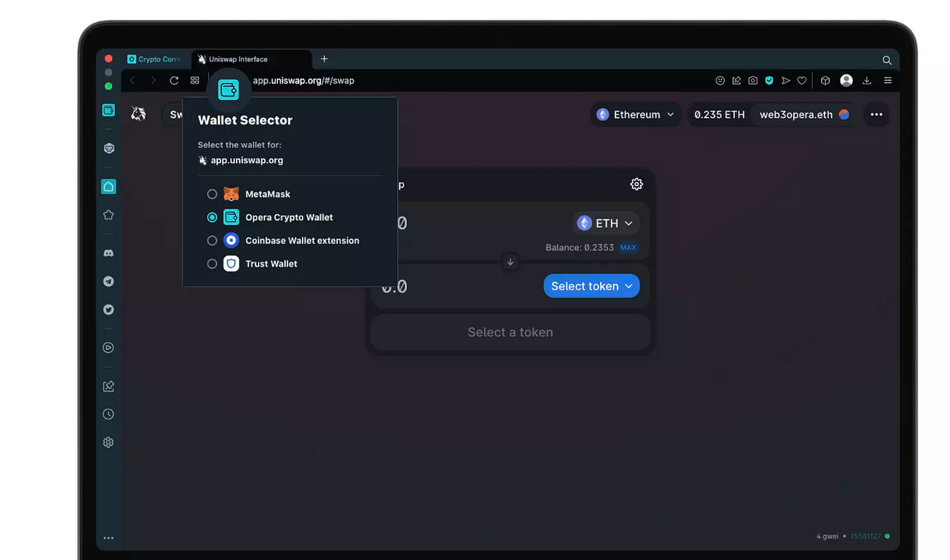This screenshot has height=560, width=950.
Task: Open Telegram from the sidebar
Action: pyautogui.click(x=109, y=281)
